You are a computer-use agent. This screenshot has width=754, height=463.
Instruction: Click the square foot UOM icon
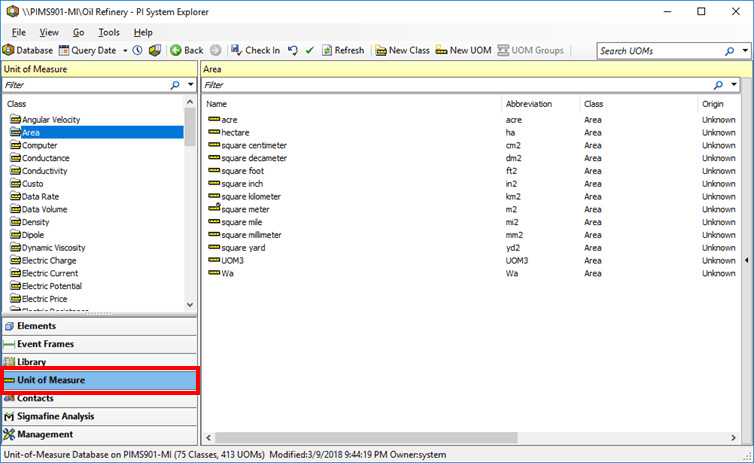pos(214,170)
